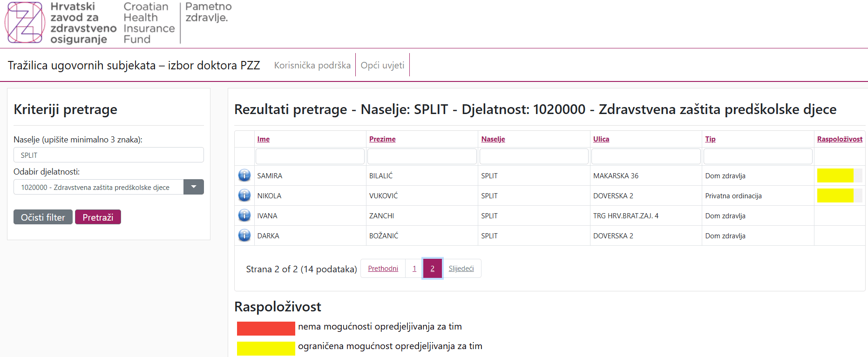Screen dimensions: 868x357
Task: Open the djelatnost combo box field
Action: coord(99,187)
